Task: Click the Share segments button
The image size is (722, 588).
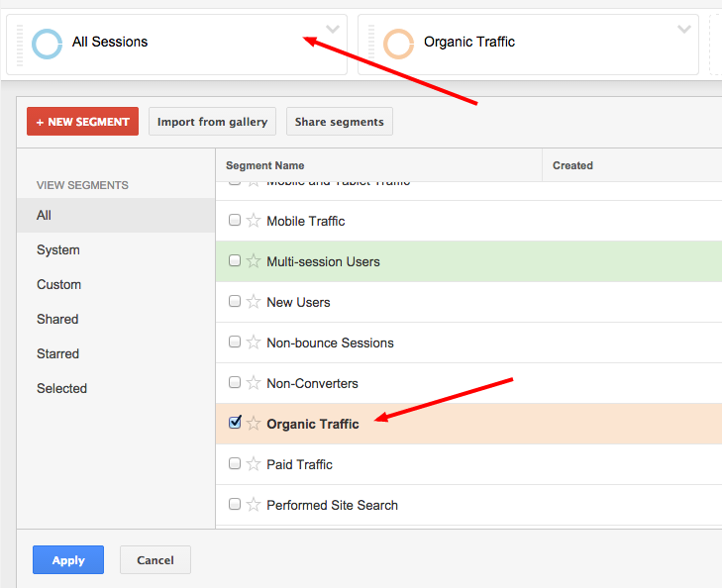Action: 340,122
